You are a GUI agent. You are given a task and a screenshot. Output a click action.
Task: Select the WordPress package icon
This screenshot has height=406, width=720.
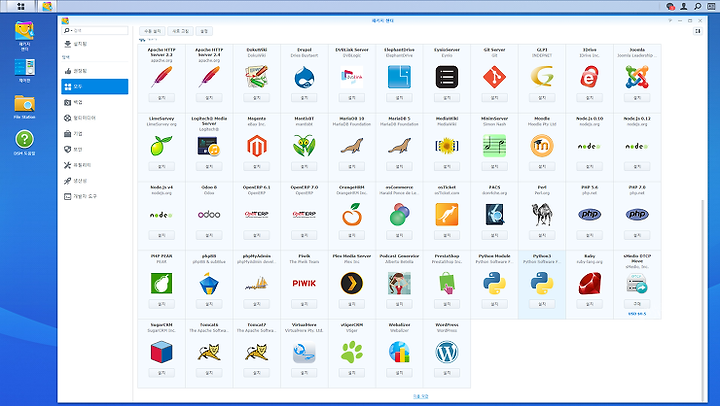click(447, 352)
